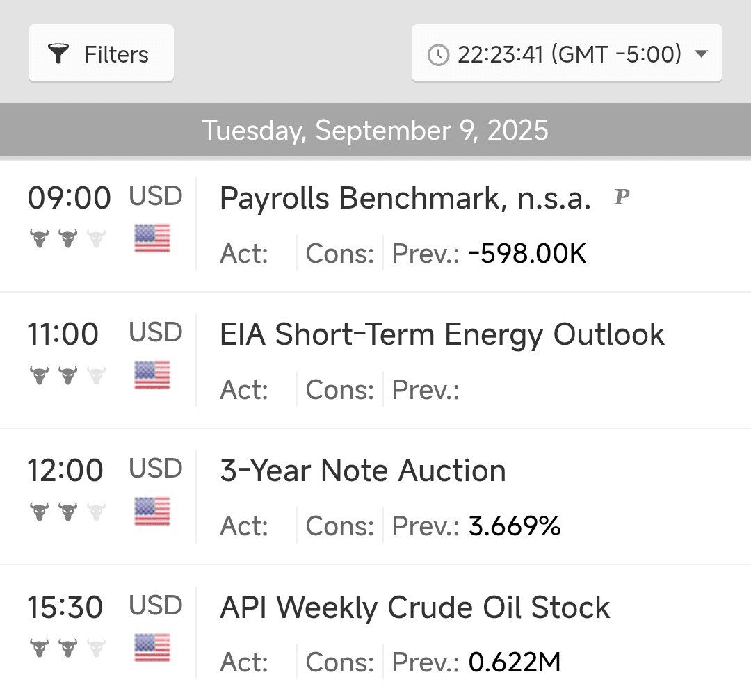Click the previous value -598.00K

coord(527,254)
